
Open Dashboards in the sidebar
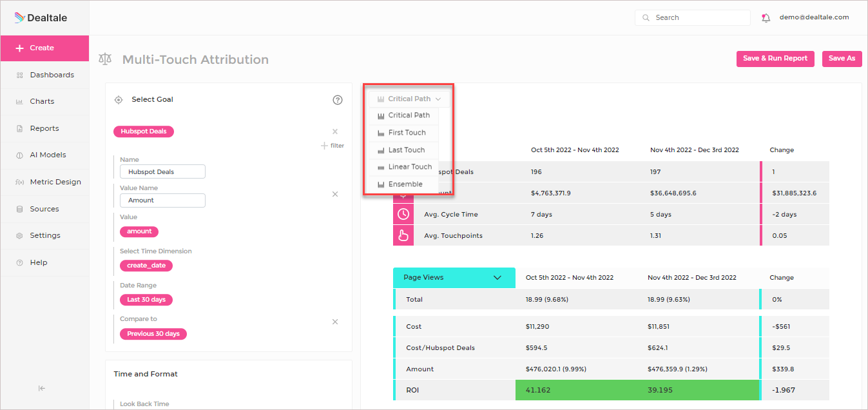(x=44, y=75)
